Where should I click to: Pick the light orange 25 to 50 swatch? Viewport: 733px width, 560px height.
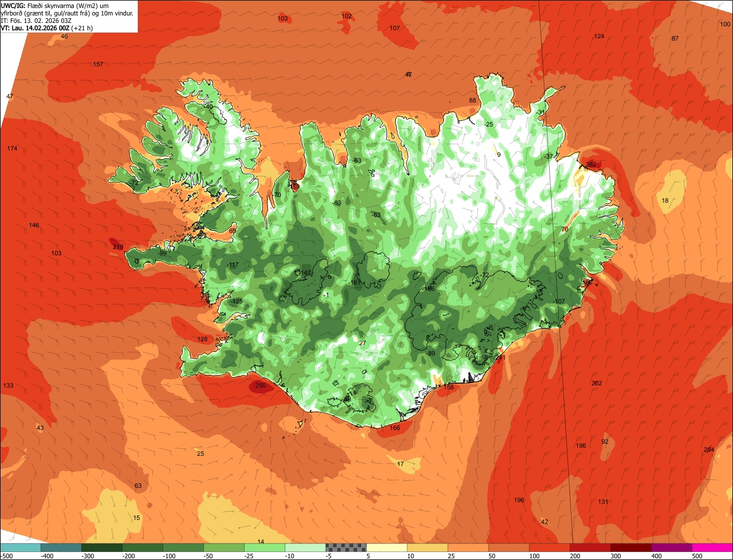pyautogui.click(x=467, y=547)
